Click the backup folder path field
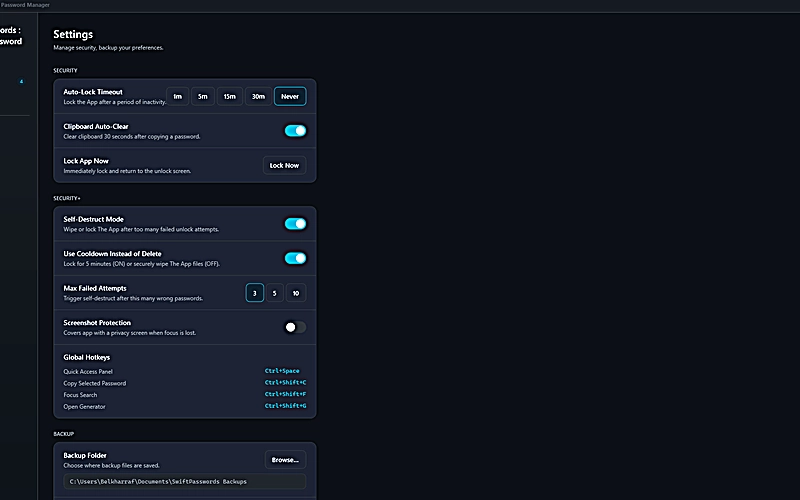800x500 pixels. point(185,481)
